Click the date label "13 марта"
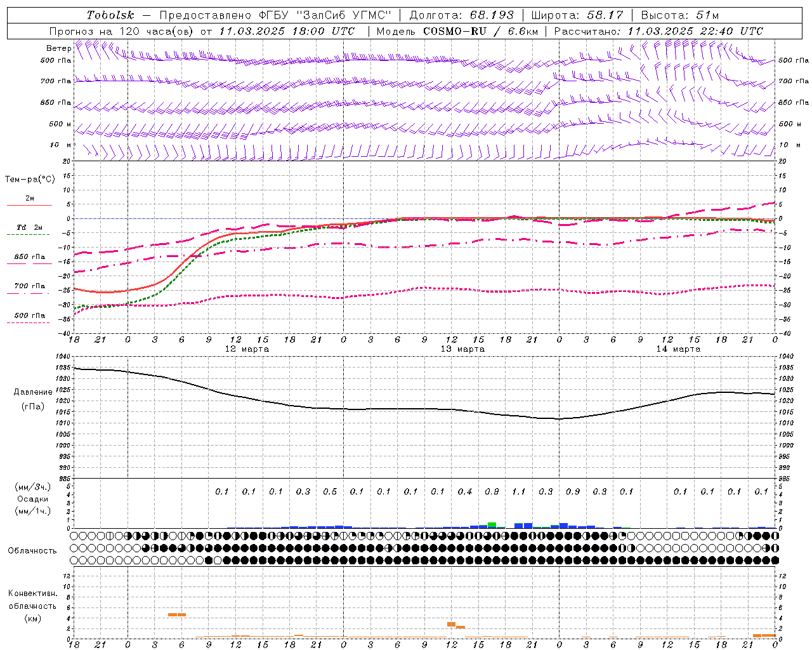The image size is (812, 650). [462, 349]
